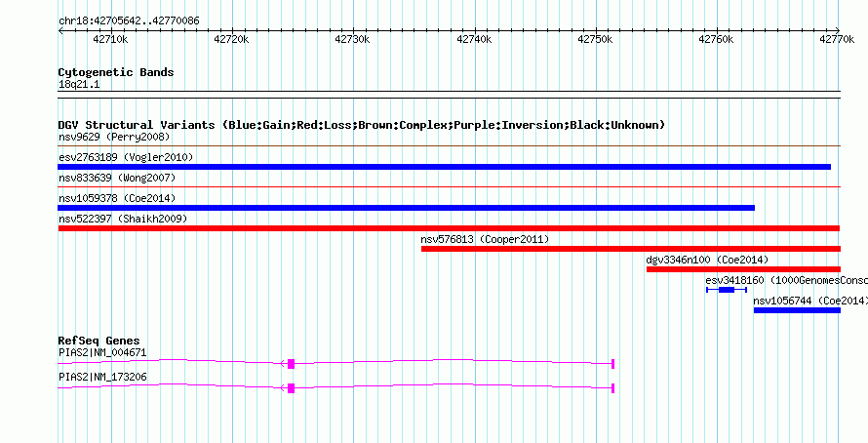
Task: Click PIAS2 NM_004671 end exon near 42751k
Action: click(x=613, y=364)
